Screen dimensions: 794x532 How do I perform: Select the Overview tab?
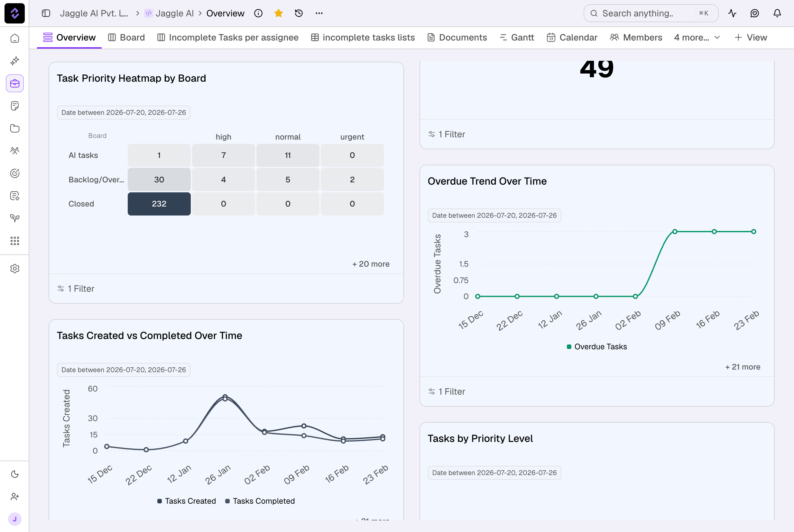tap(69, 37)
